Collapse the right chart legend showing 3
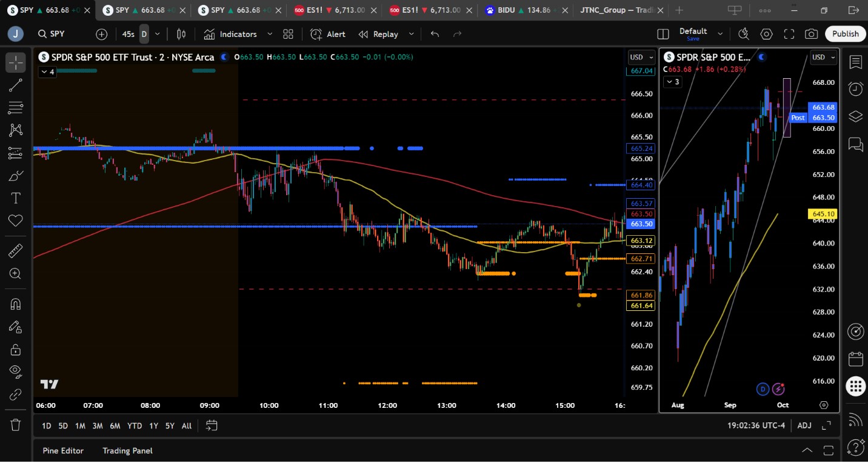The height and width of the screenshot is (463, 868). (x=673, y=82)
